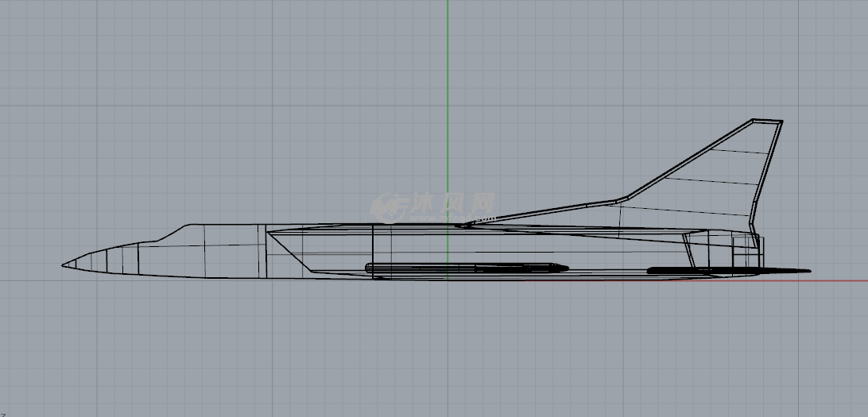868x417 pixels.
Task: Click the red horizontal X axis line
Action: pyautogui.click(x=835, y=280)
